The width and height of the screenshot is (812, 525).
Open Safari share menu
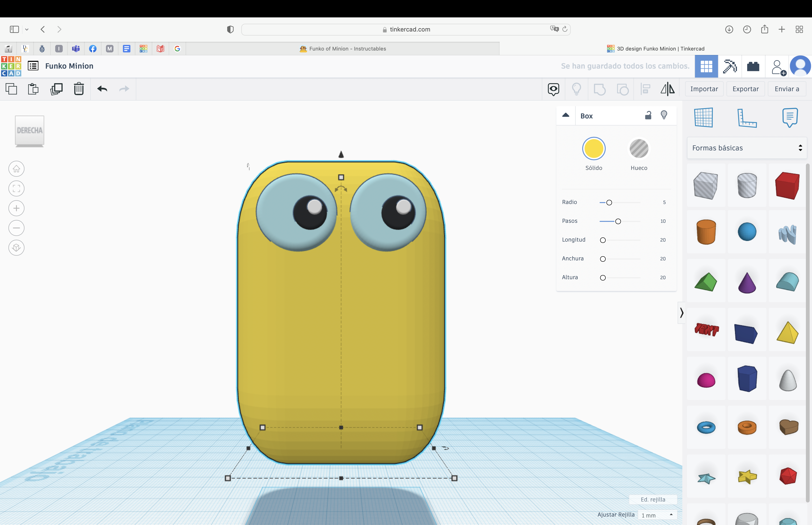764,29
